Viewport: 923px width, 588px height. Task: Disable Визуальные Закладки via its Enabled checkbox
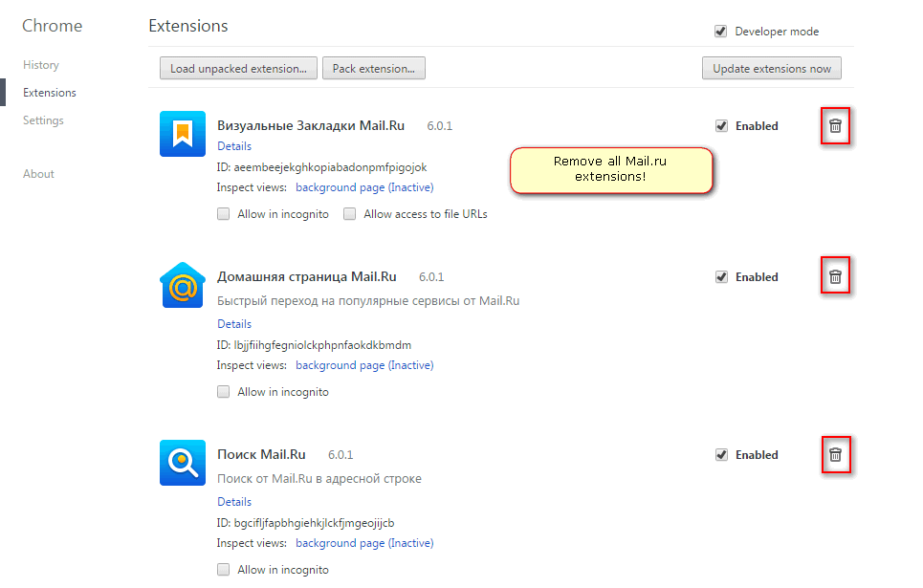[x=721, y=125]
